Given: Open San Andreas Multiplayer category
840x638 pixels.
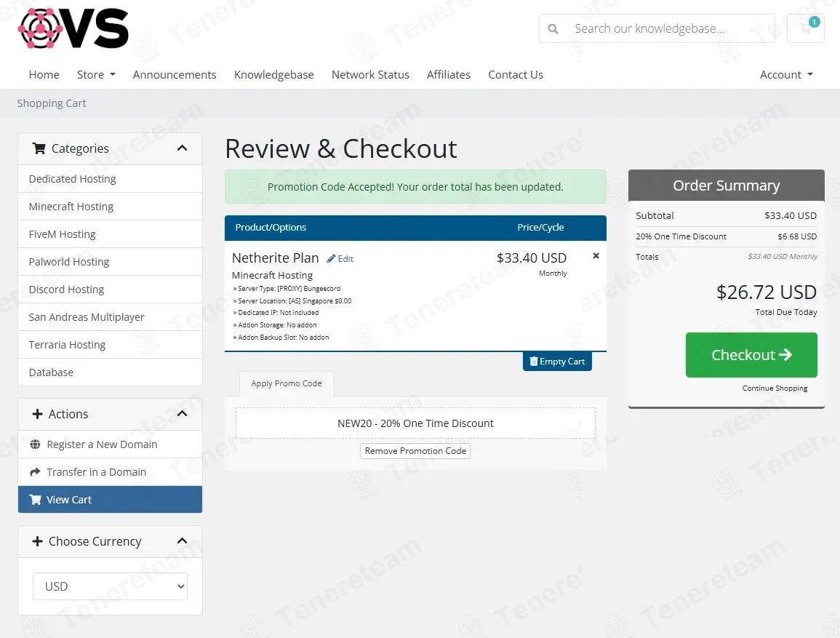Looking at the screenshot, I should 111,317.
